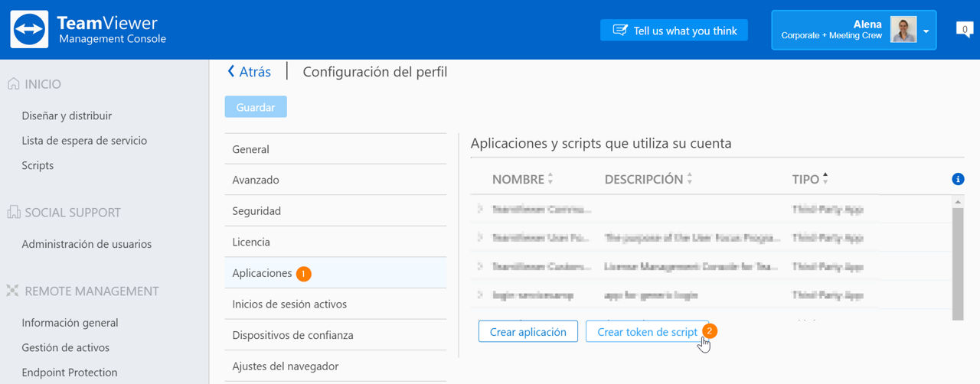
Task: Click the blue info icon beside table
Action: [x=957, y=179]
